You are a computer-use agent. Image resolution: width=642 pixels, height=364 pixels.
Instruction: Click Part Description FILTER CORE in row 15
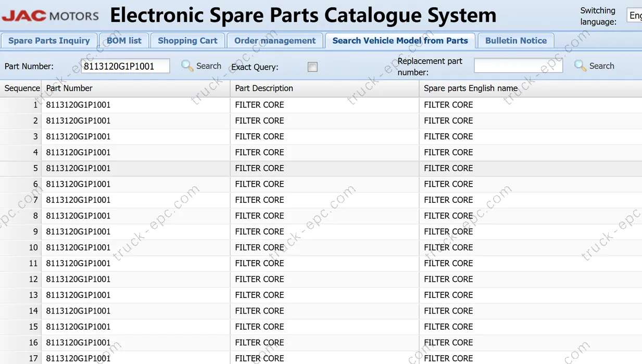[259, 327]
